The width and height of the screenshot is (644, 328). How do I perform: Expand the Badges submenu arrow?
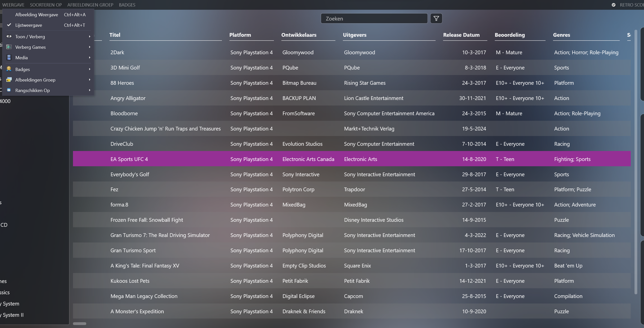click(89, 69)
